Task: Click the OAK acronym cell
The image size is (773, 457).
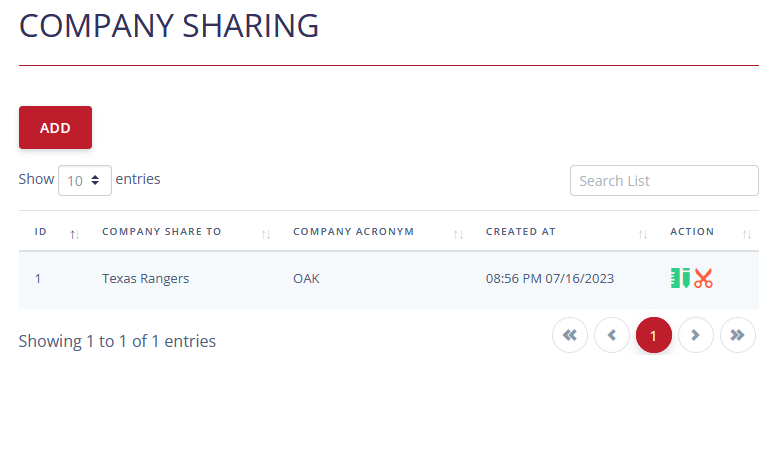Action: [x=306, y=279]
